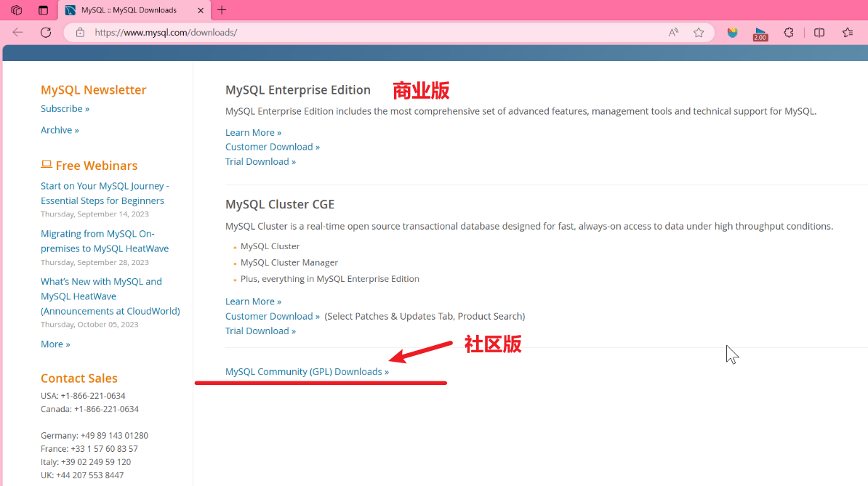Click the refresh page icon
Image resolution: width=868 pixels, height=486 pixels.
pyautogui.click(x=45, y=32)
